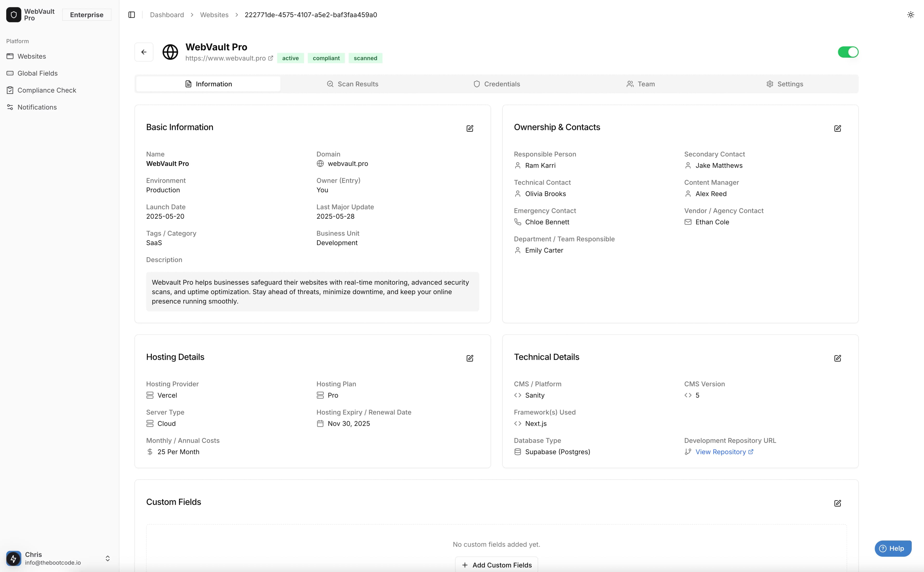
Task: Go to Websites breadcrumb
Action: click(x=214, y=15)
